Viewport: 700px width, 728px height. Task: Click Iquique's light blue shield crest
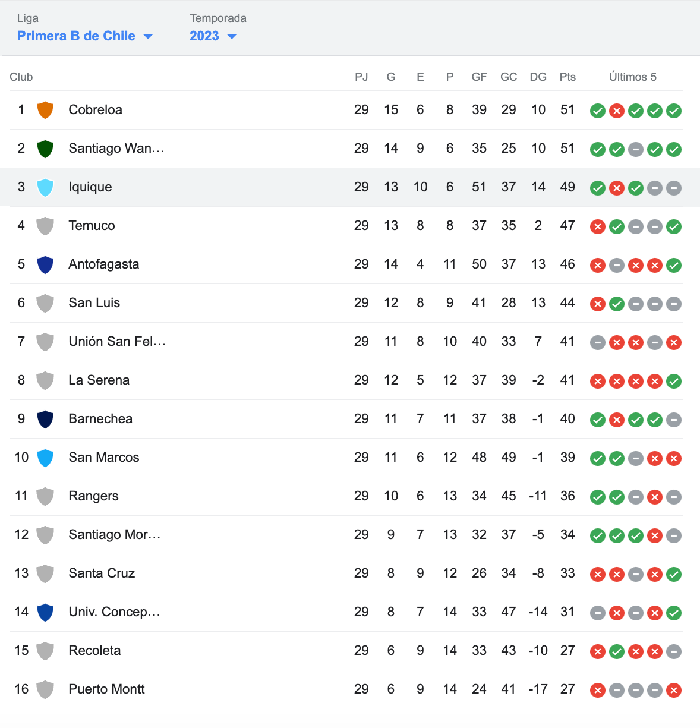click(45, 187)
